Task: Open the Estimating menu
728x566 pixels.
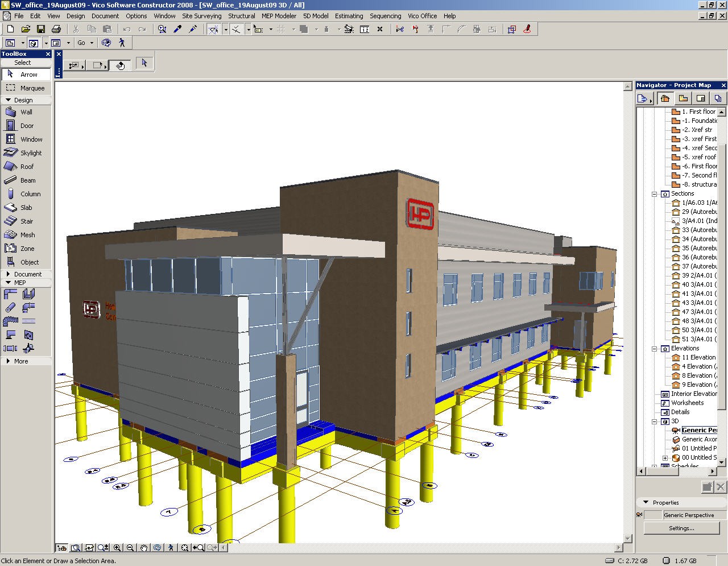Action: [349, 16]
